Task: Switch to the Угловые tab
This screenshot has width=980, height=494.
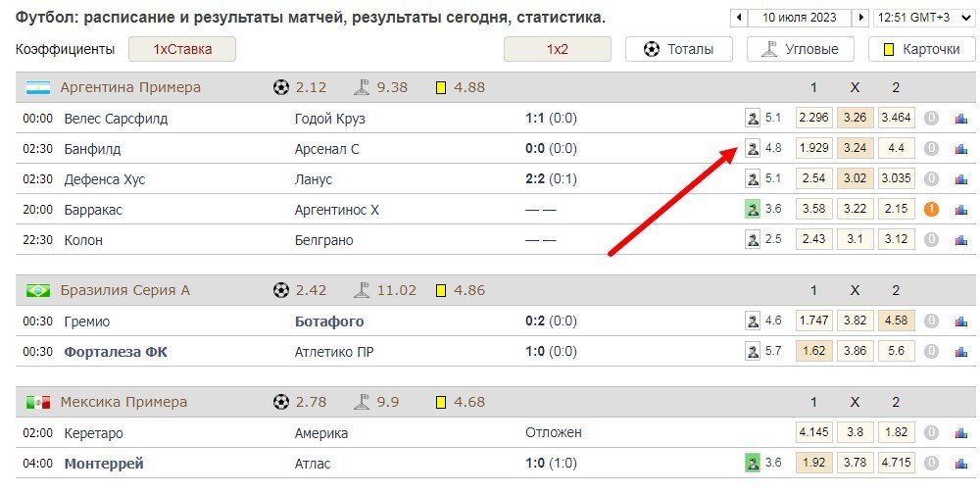Action: pos(800,49)
